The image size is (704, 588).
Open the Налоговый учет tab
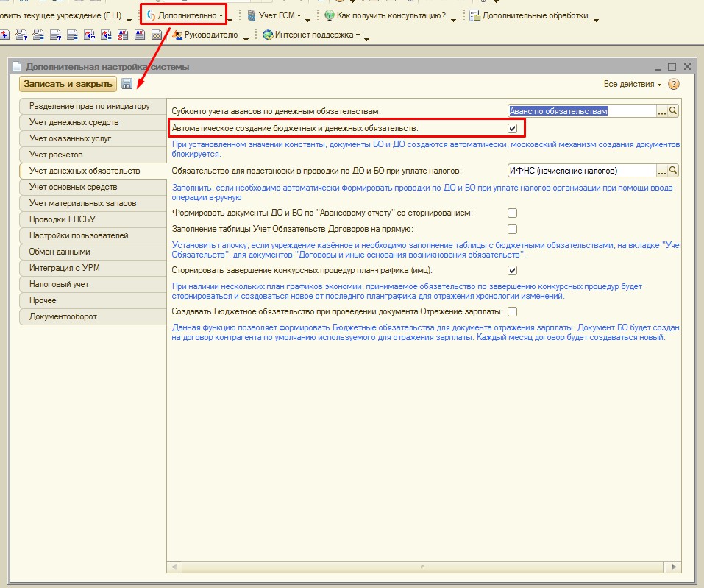coord(59,284)
